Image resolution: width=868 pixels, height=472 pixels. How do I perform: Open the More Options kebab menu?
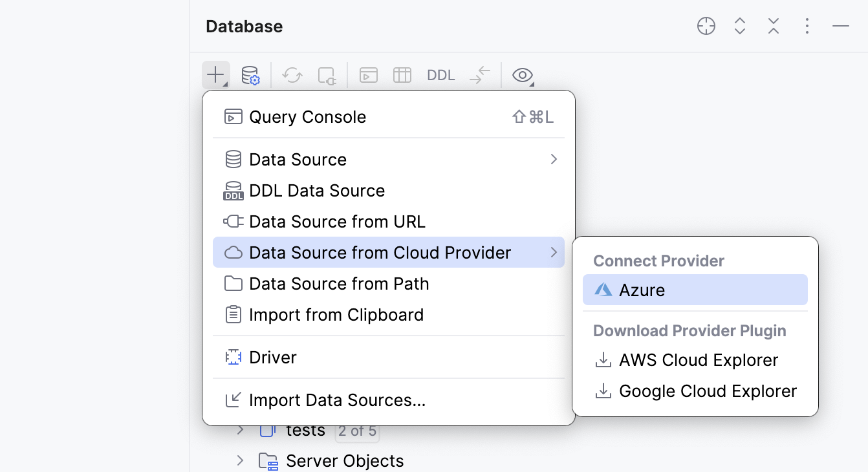(x=807, y=26)
